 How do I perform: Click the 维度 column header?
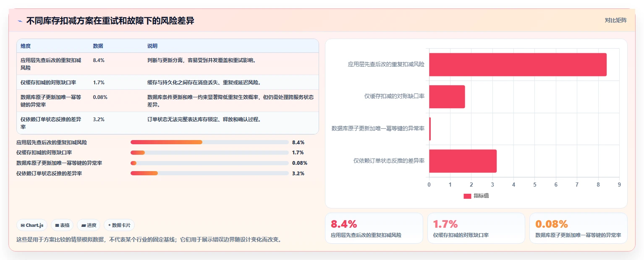[26, 46]
